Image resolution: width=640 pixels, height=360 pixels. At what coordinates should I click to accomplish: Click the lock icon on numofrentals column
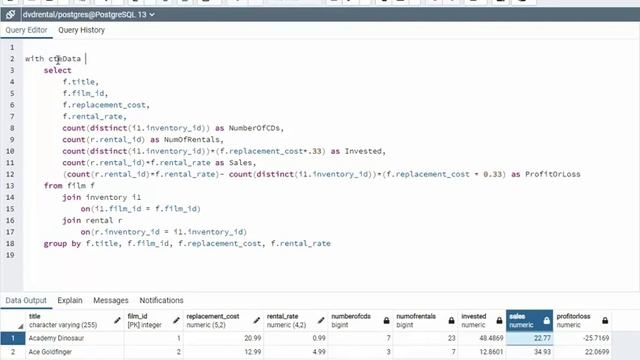click(451, 320)
